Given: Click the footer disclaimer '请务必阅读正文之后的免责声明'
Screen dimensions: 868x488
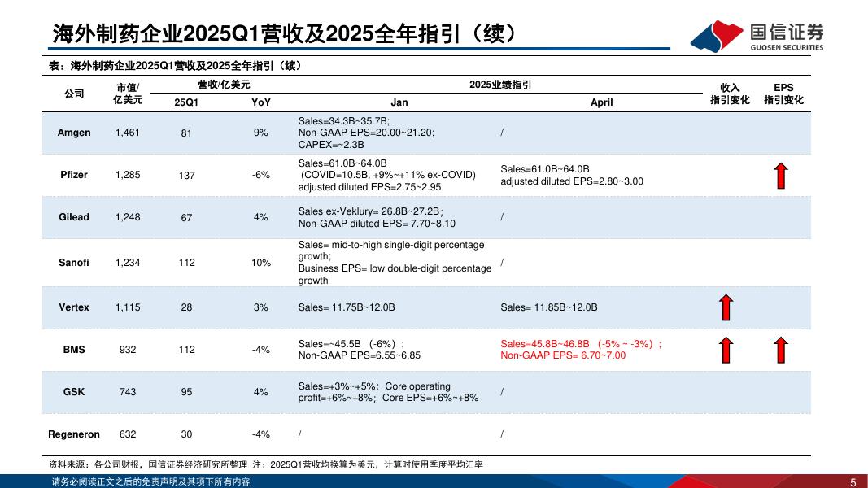Looking at the screenshot, I should coord(150,482).
